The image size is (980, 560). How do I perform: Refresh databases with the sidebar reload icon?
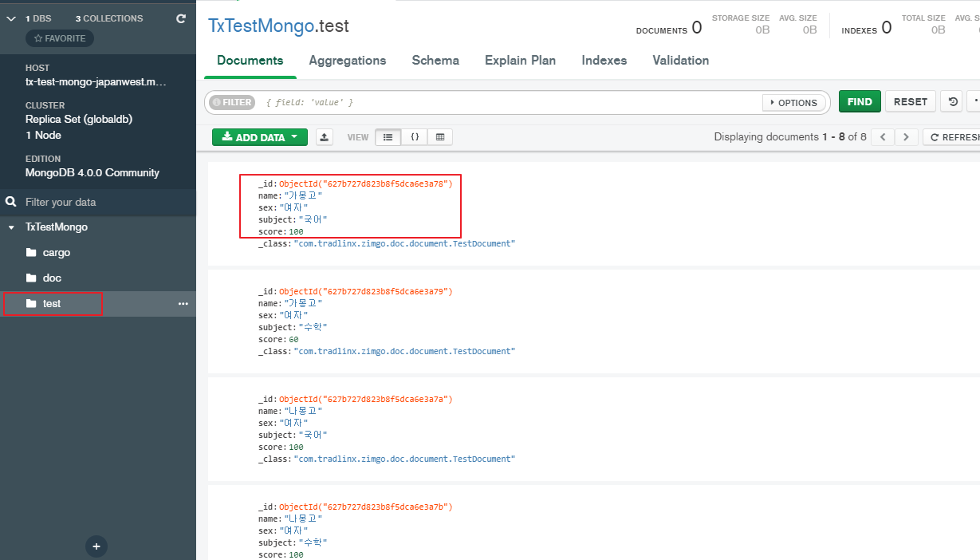181,18
